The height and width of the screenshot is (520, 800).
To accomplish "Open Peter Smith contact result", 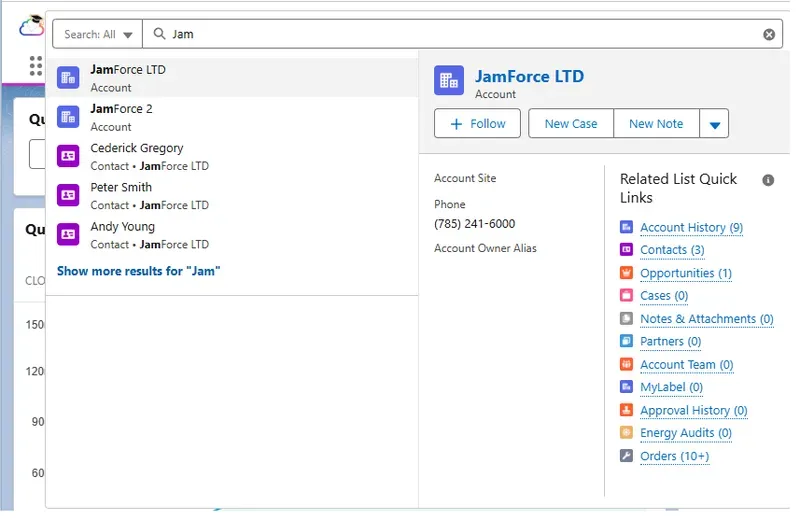I will click(x=232, y=196).
